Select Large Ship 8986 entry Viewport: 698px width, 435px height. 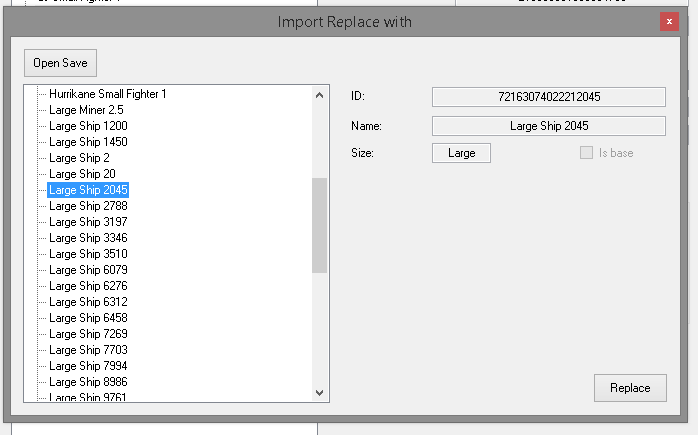point(88,382)
